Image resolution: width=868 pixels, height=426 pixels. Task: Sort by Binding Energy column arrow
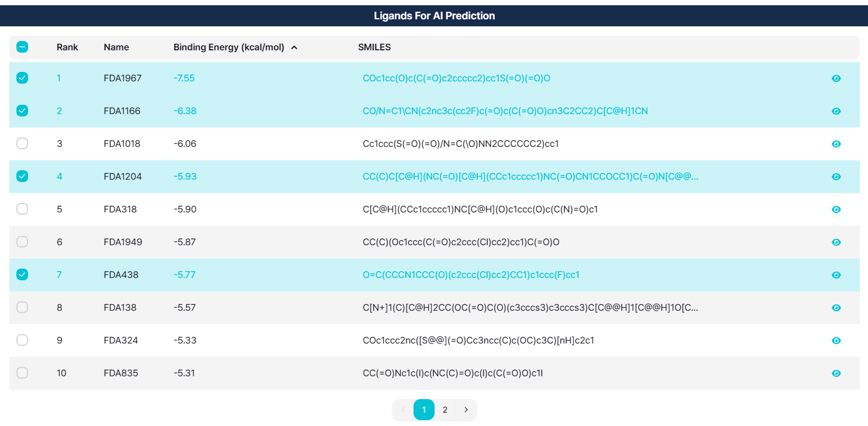tap(294, 47)
